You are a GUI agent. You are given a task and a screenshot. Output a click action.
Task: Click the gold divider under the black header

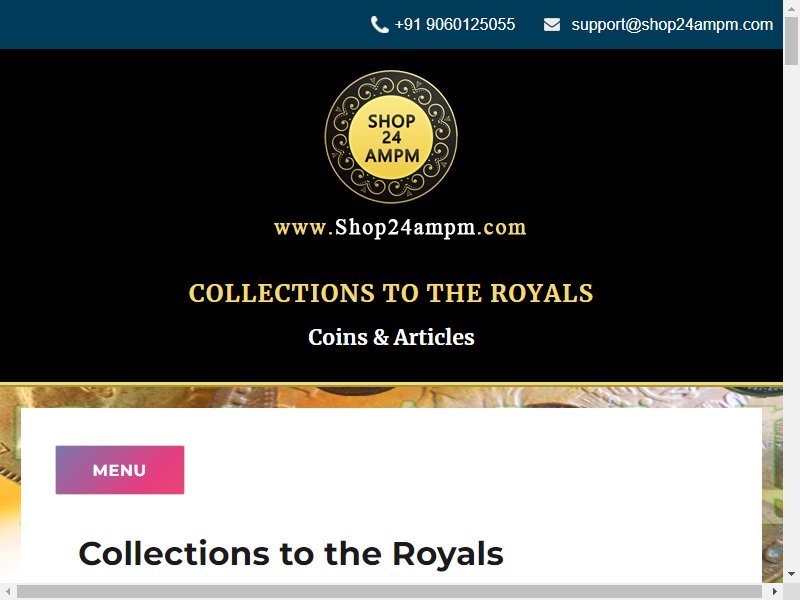[x=391, y=384]
